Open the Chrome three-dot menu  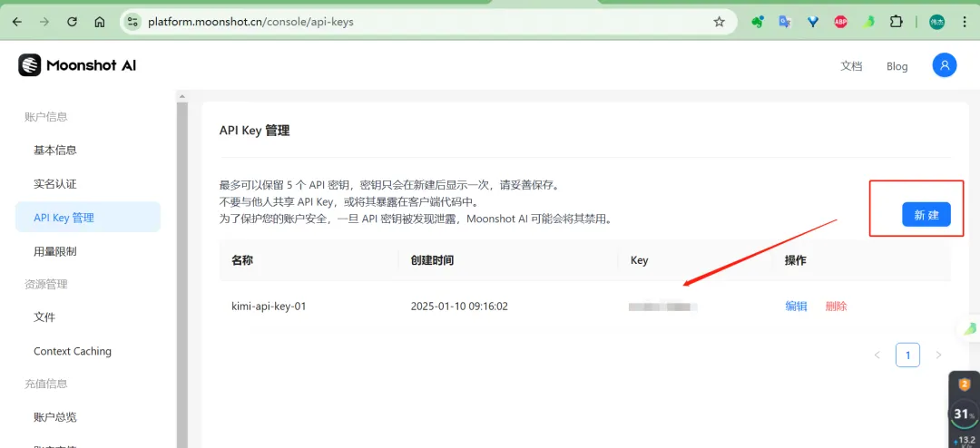pyautogui.click(x=965, y=22)
